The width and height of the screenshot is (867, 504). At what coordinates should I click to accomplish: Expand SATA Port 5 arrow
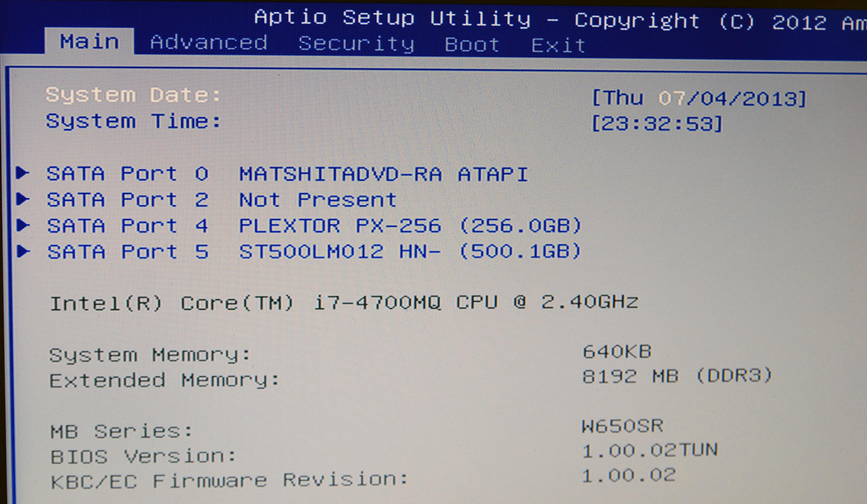(x=23, y=251)
